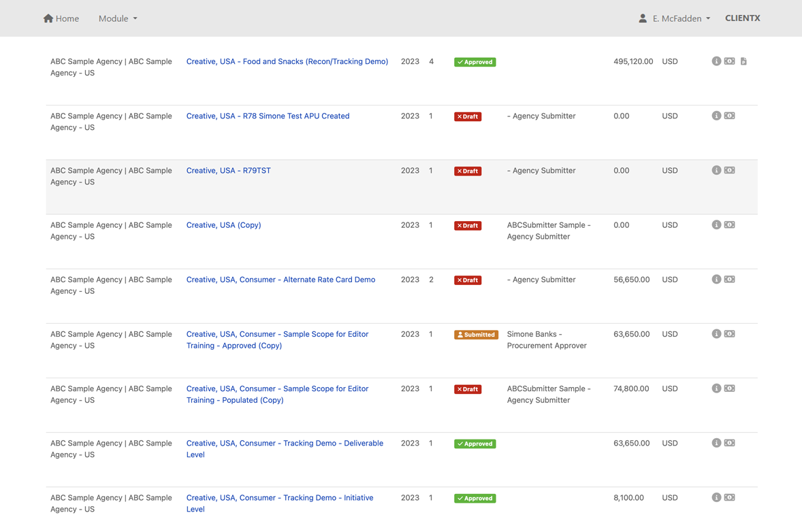Open the Creative, USA – Food and Snacks scope link
This screenshot has height=532, width=802.
coord(287,61)
